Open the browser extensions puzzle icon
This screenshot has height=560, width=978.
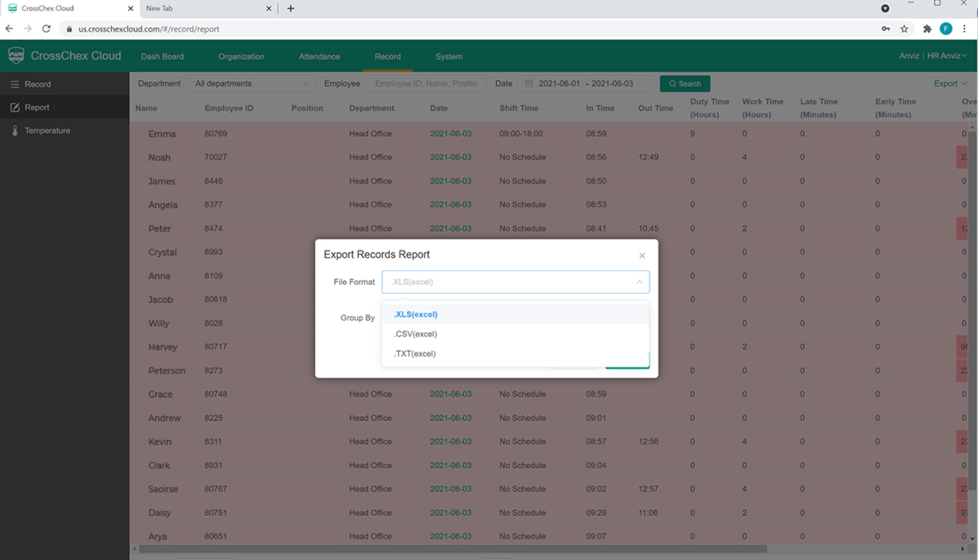point(927,29)
